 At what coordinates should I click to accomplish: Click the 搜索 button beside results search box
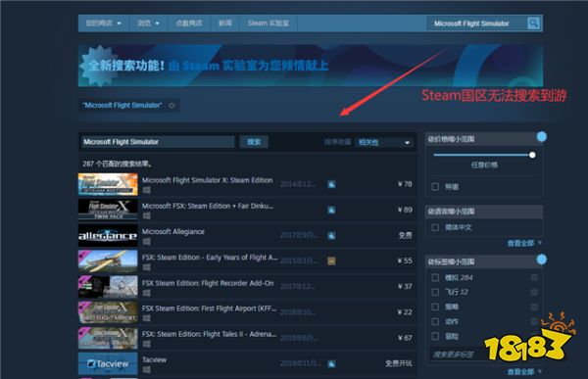tap(254, 142)
